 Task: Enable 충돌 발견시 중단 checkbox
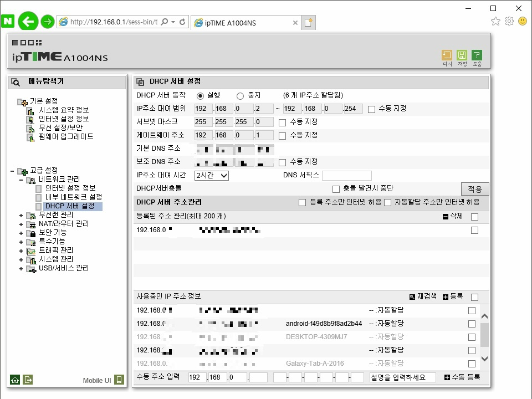pos(336,189)
